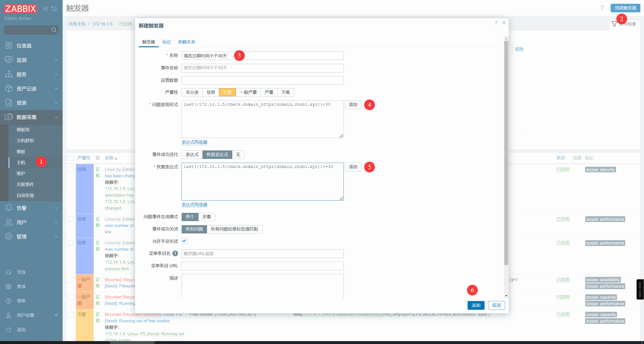The height and width of the screenshot is (344, 644).
Task: Check the 告警 severity trigger row checkbox
Action: click(71, 314)
